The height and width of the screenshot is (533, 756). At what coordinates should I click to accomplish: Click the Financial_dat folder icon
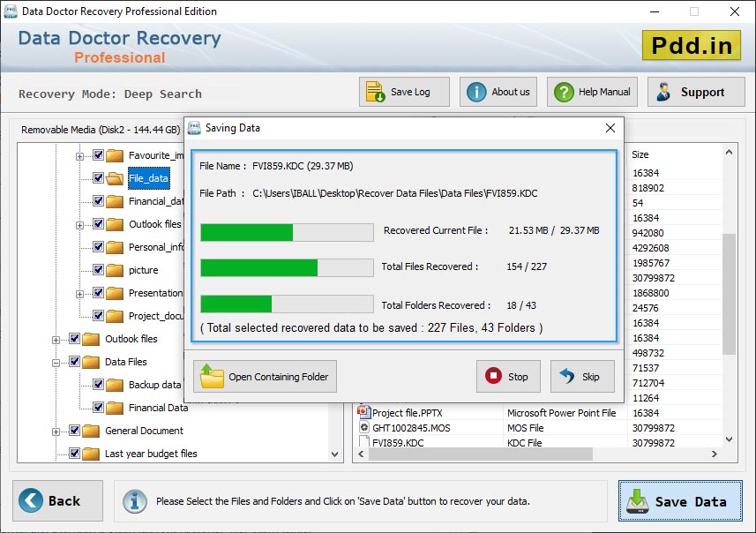(115, 201)
